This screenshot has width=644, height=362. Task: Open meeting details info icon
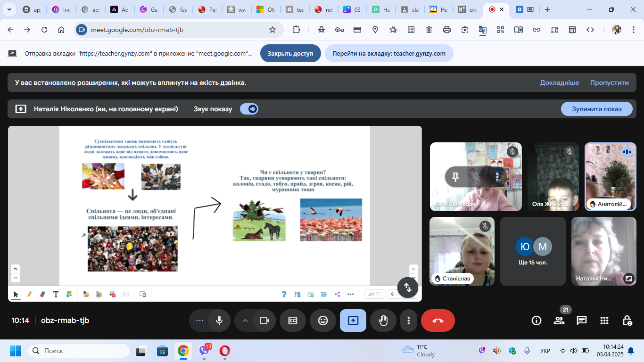point(537,321)
